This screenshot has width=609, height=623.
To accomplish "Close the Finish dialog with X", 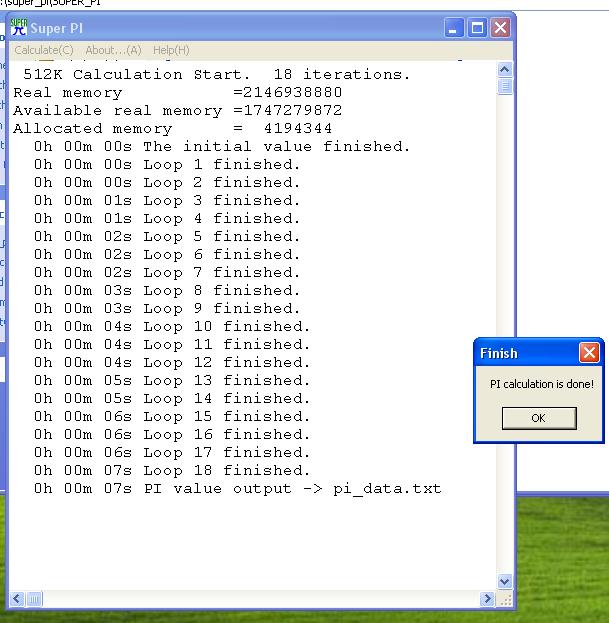I will (x=589, y=353).
